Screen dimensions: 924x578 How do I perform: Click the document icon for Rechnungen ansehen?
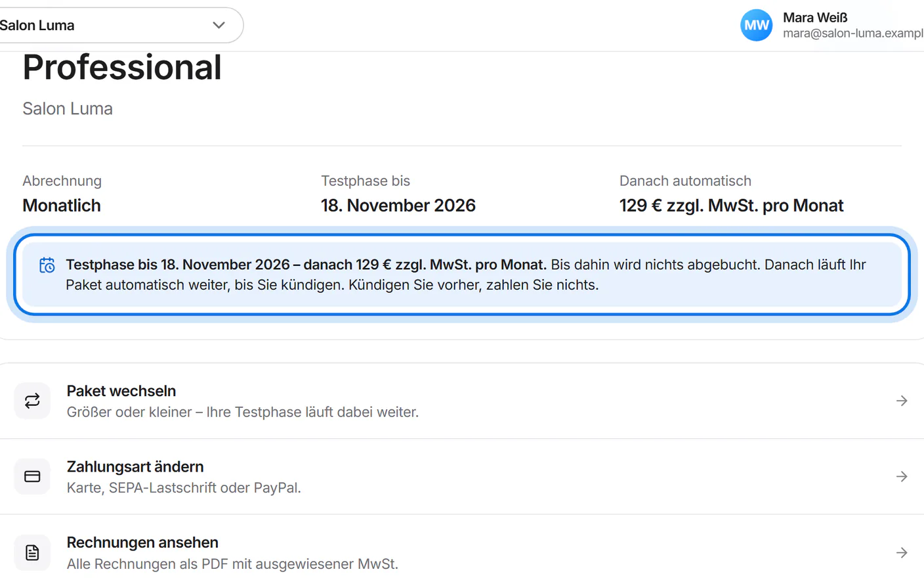tap(32, 552)
